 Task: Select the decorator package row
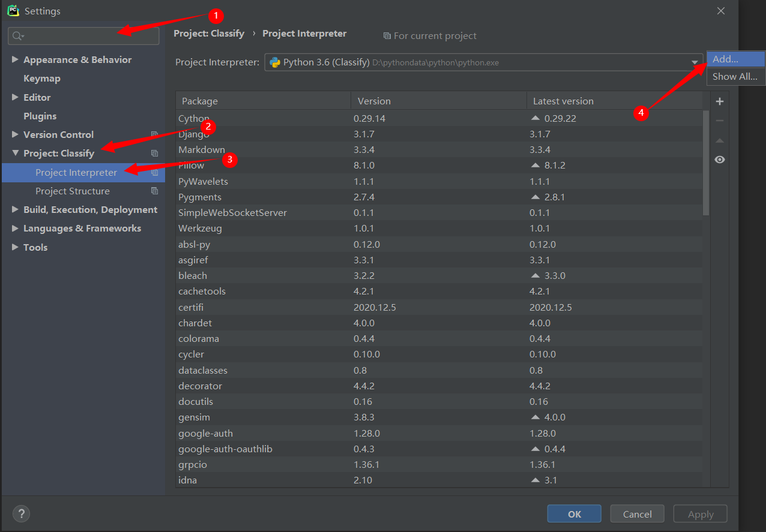click(439, 386)
